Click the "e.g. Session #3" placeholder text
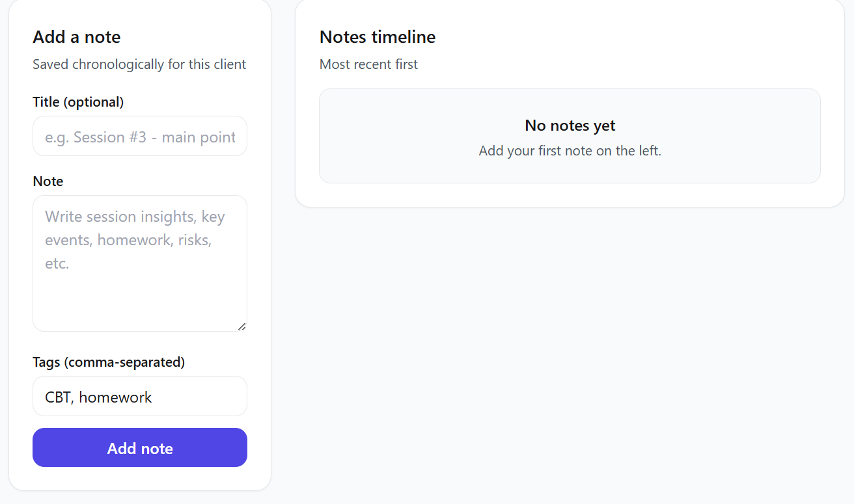Screen dimensions: 854x504 tap(139, 137)
